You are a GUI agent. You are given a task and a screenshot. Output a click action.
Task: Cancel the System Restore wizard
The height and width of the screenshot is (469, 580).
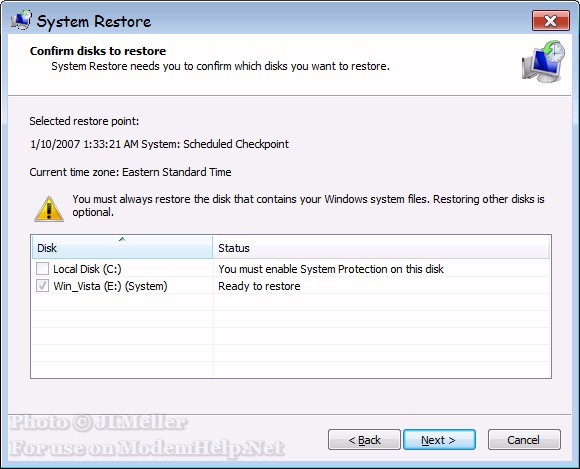point(524,440)
